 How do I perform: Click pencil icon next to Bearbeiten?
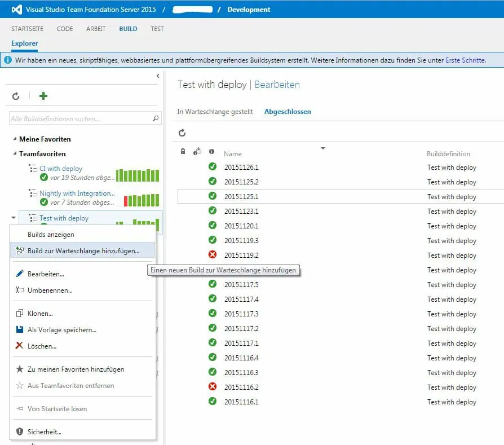click(20, 274)
